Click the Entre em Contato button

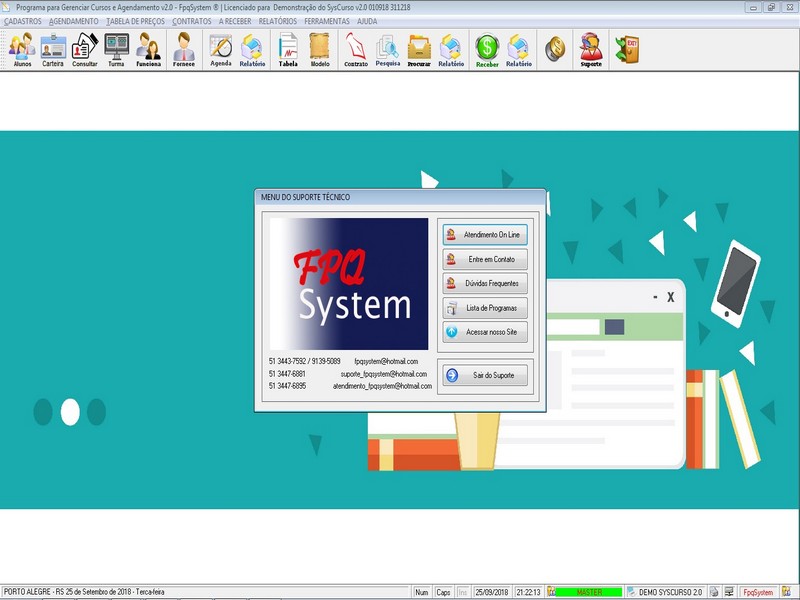[485, 259]
